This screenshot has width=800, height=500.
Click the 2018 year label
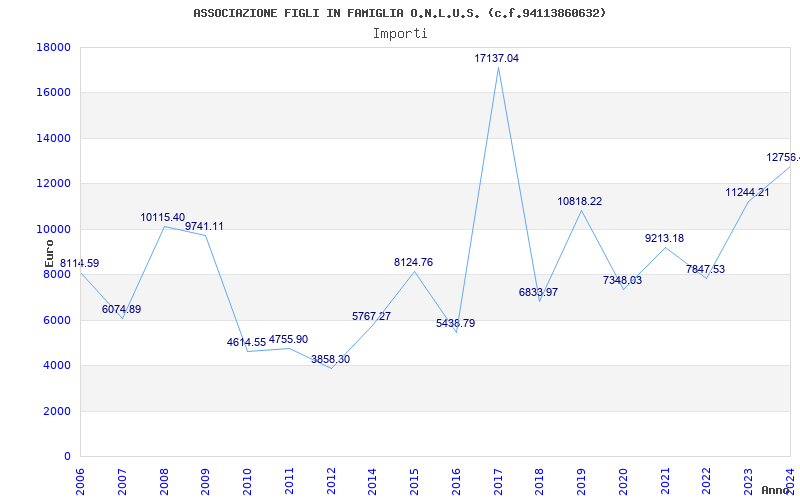click(540, 481)
